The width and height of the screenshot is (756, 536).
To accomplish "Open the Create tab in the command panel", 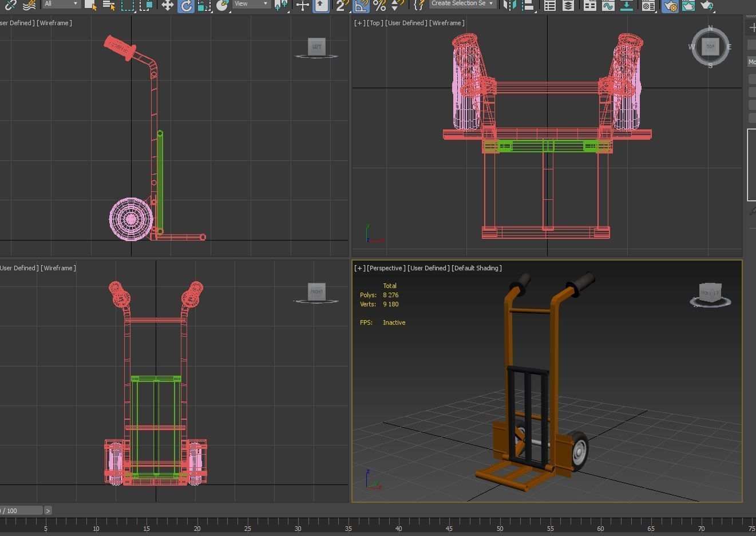I will click(752, 27).
